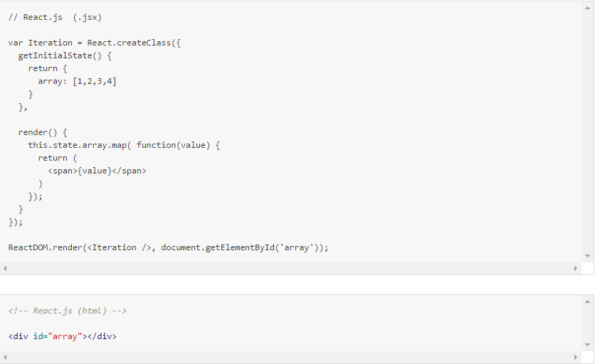Image resolution: width=595 pixels, height=364 pixels.
Task: Click the down scroll arrow of the HTML code block
Action: [588, 345]
